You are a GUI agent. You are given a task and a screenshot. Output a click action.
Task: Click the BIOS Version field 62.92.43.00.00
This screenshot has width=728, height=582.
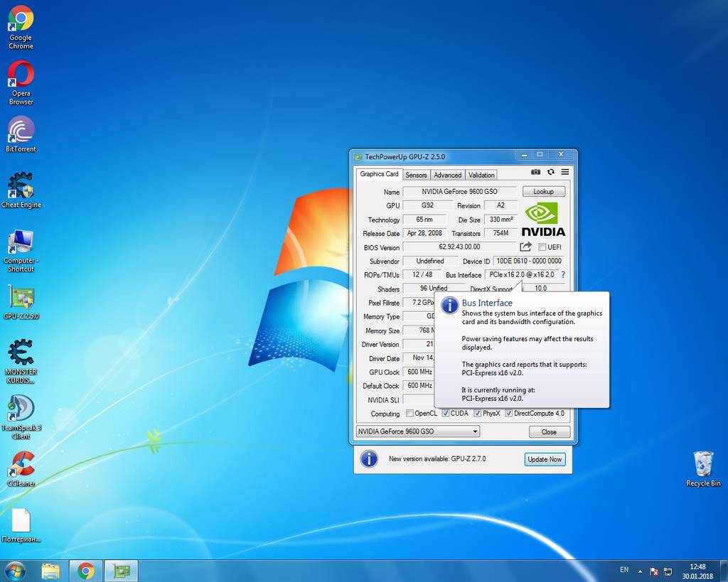click(x=460, y=247)
